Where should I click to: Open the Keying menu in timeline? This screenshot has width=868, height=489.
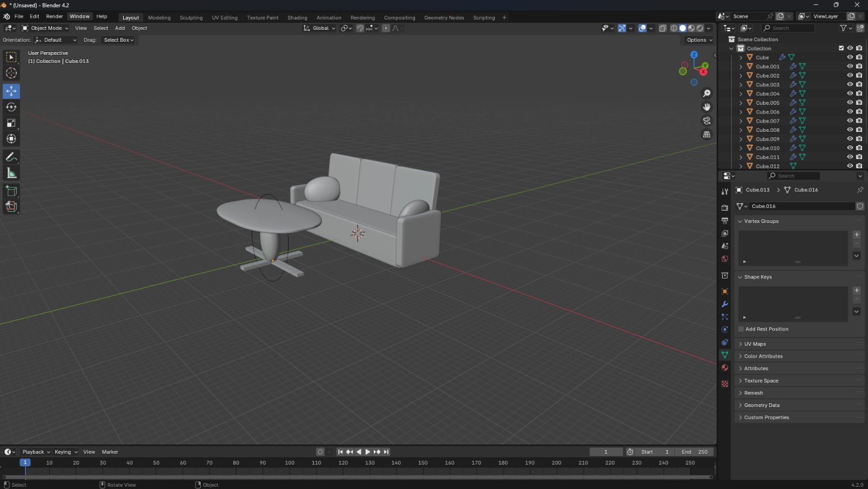click(66, 452)
